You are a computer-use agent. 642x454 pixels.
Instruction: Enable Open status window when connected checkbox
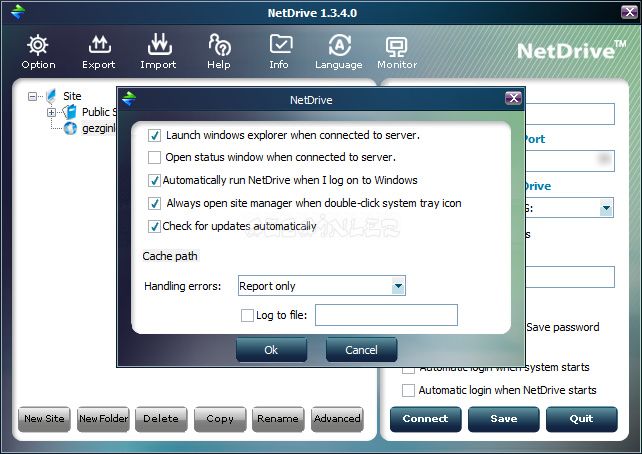[x=154, y=157]
